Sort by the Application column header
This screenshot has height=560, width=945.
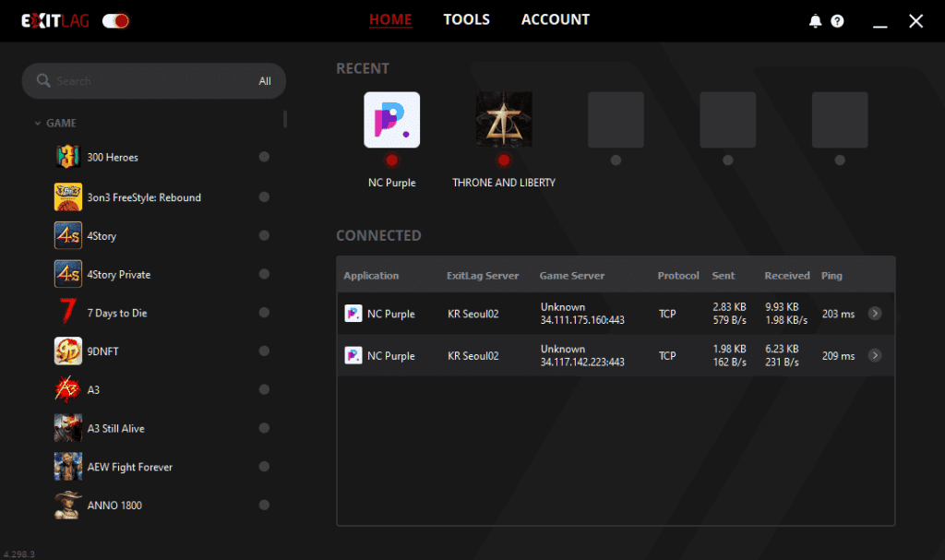[371, 276]
